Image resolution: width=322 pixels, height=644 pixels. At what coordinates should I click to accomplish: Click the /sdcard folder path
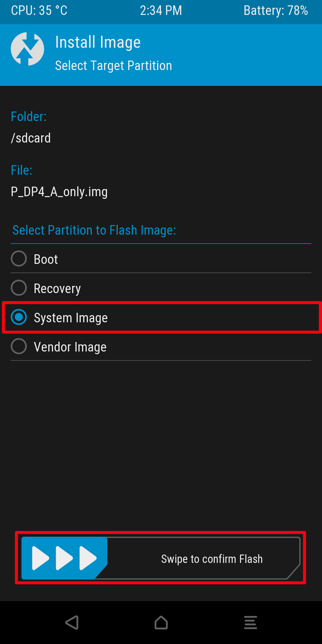(31, 138)
